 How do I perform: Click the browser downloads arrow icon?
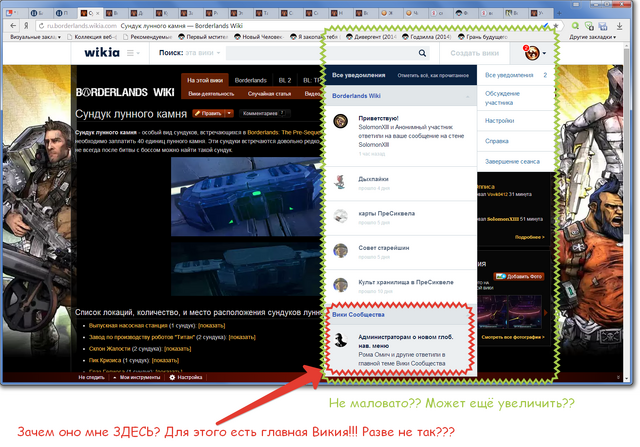[619, 26]
